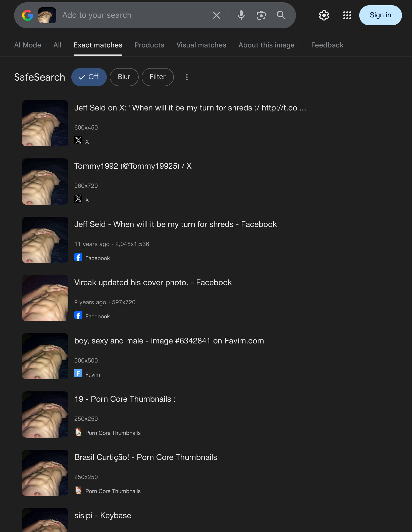Click the Facebook icon under Vireak result
The height and width of the screenshot is (532, 412).
[x=78, y=315]
